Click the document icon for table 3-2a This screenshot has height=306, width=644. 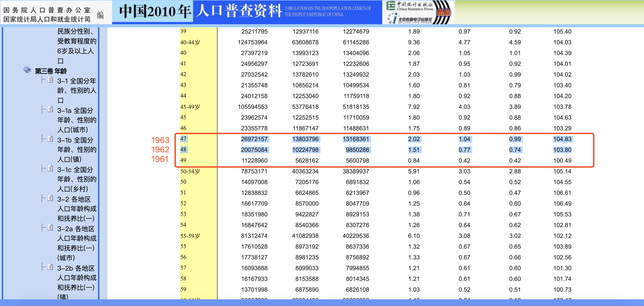click(x=50, y=227)
